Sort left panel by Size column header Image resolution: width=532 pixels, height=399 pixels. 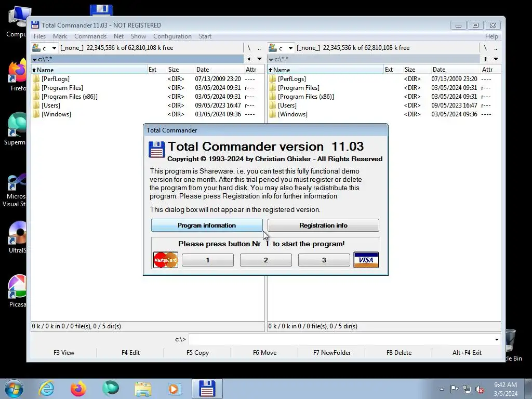pos(180,70)
